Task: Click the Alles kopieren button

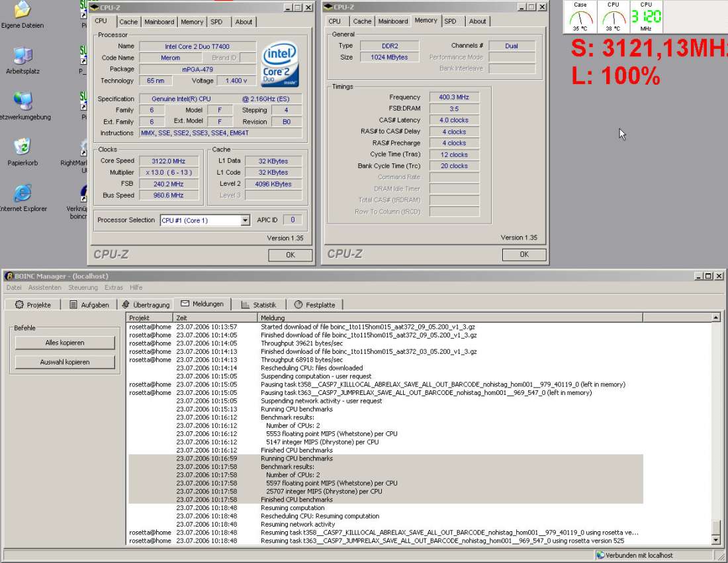Action: [65, 343]
